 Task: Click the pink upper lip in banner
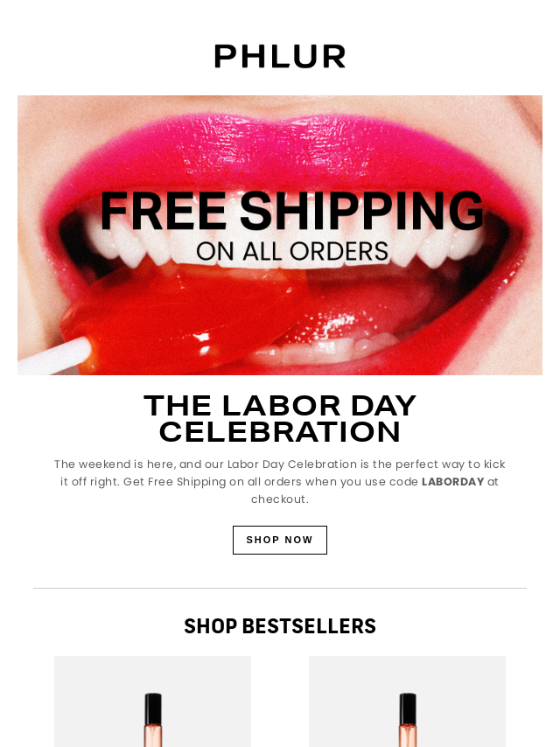(x=286, y=152)
